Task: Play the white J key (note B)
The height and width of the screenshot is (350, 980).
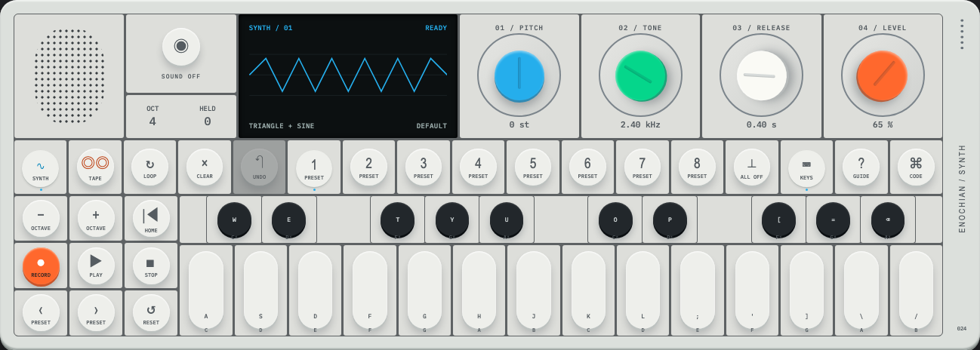Action: click(534, 290)
